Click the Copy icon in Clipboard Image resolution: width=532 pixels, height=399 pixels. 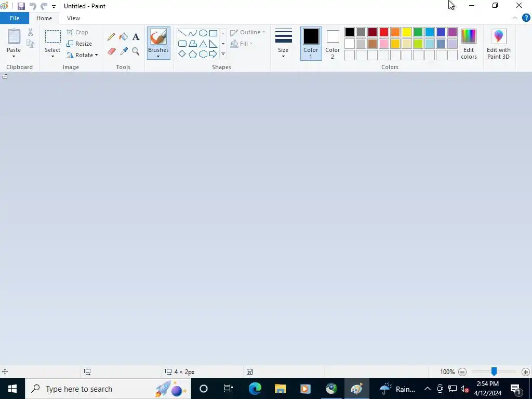[31, 44]
